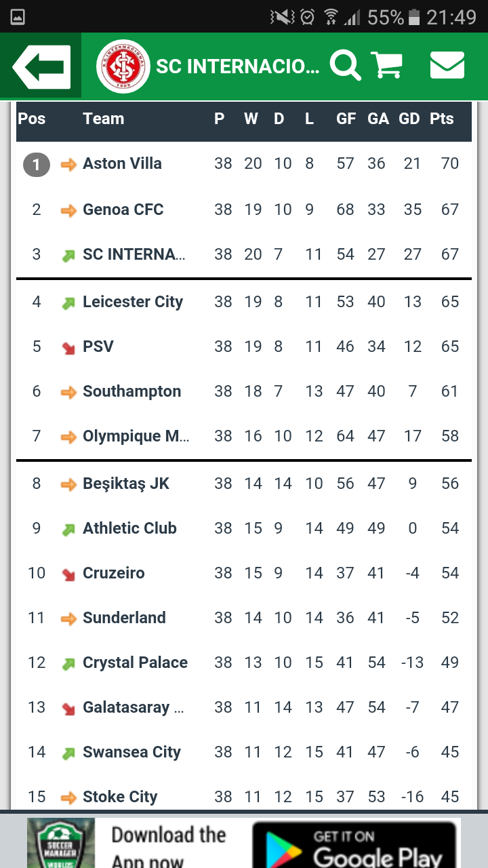Tap the orange arrow next to Genoa CFC
The height and width of the screenshot is (868, 488).
point(68,211)
